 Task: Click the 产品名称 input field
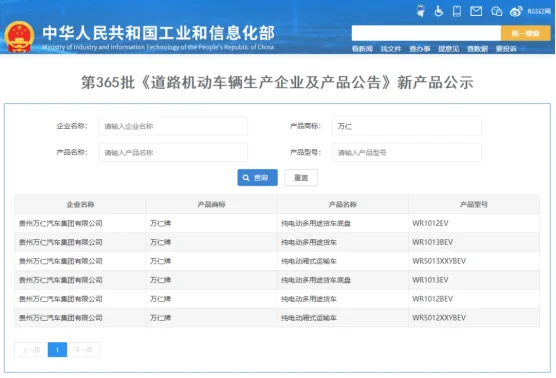point(173,152)
